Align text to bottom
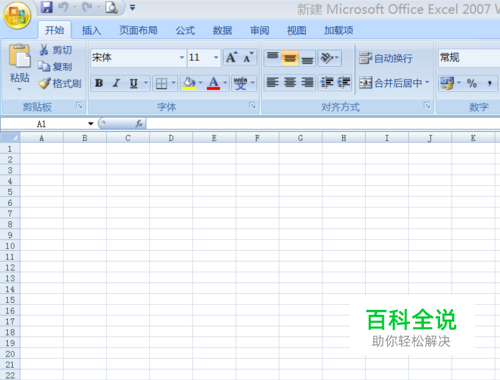The image size is (500, 380). point(307,58)
